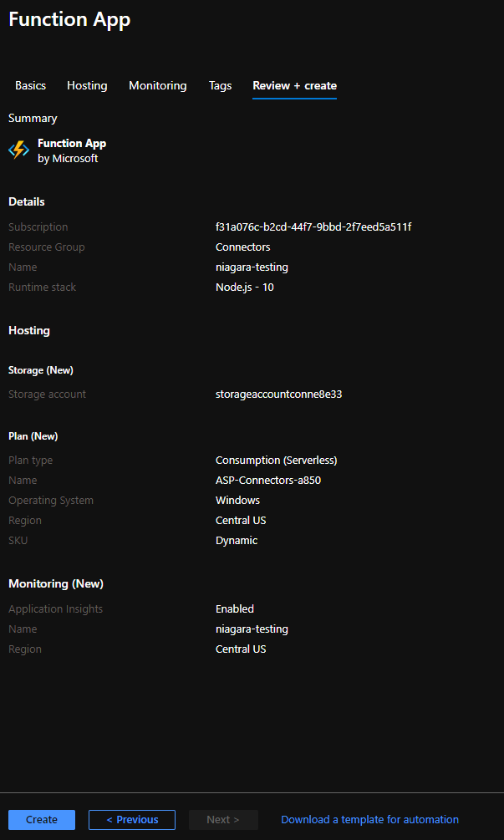Open Download a template for automation link
The image size is (504, 840).
[x=369, y=819]
